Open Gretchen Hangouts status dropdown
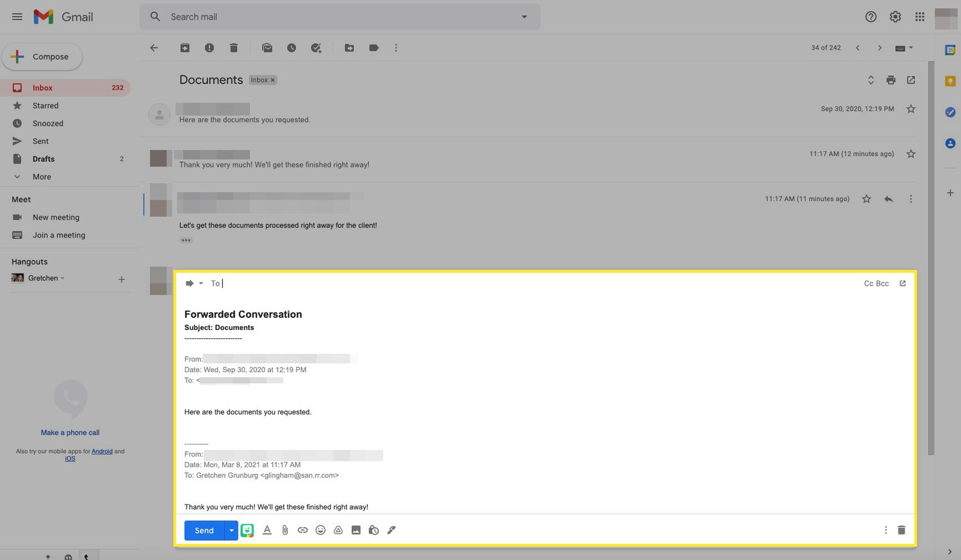961x560 pixels. pos(62,278)
